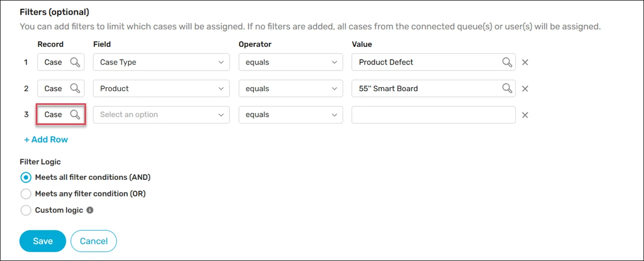This screenshot has width=644, height=261.
Task: Open record lookup magnifier in row 1
Action: (x=75, y=62)
